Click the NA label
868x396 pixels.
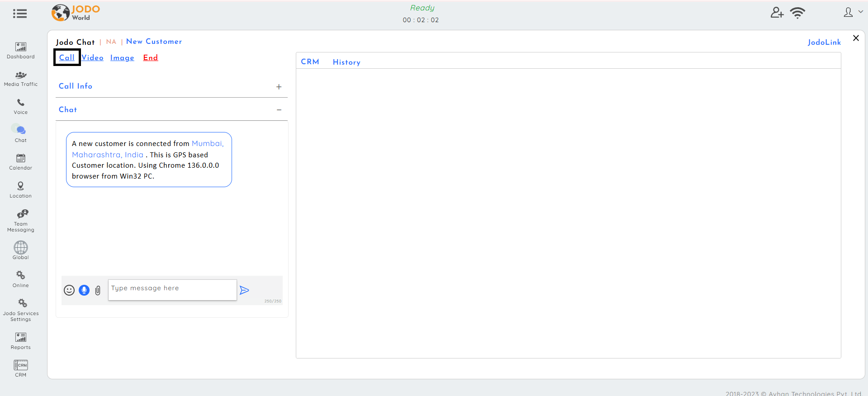[111, 42]
